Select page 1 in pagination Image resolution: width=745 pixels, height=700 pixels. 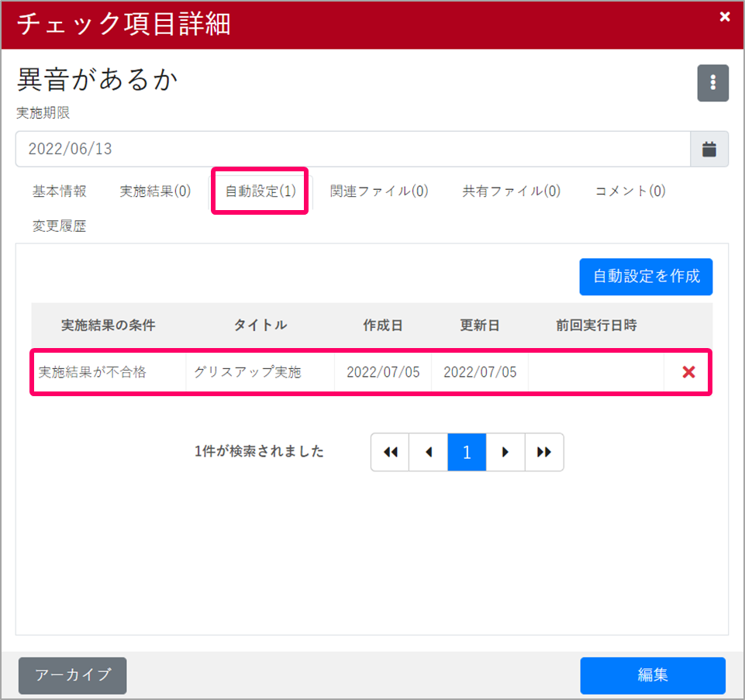point(467,452)
